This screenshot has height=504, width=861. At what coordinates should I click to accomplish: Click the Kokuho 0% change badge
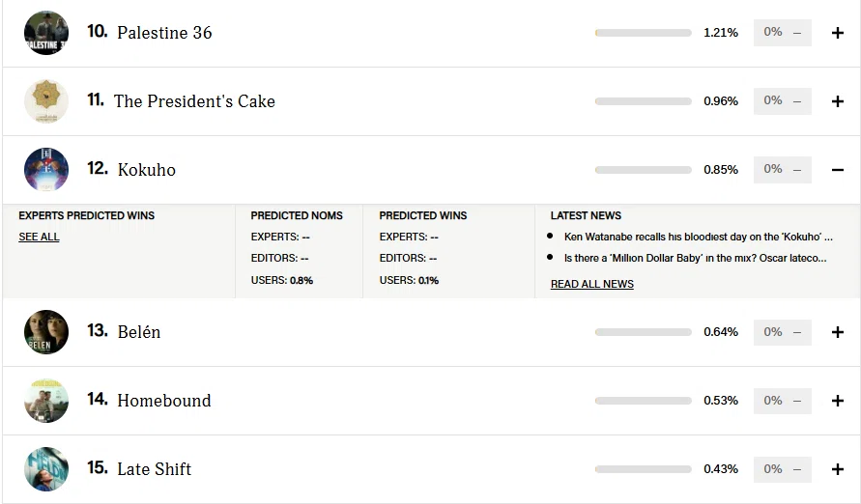click(783, 170)
